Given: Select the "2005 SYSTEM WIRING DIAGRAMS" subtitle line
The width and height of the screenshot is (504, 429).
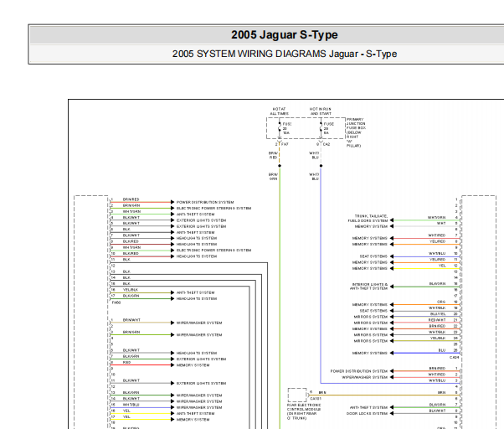Looking at the screenshot, I should click(284, 54).
